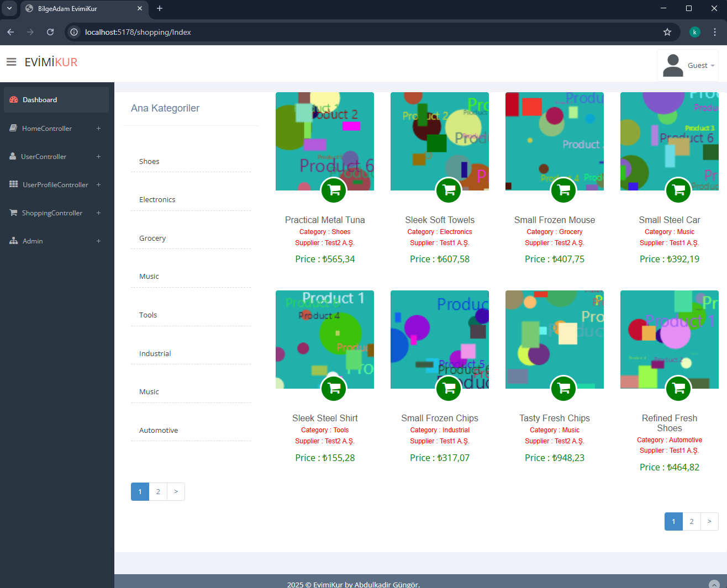Click cart icon on Sleek Soft Towels
Viewport: 727px width, 588px height.
[x=449, y=190]
